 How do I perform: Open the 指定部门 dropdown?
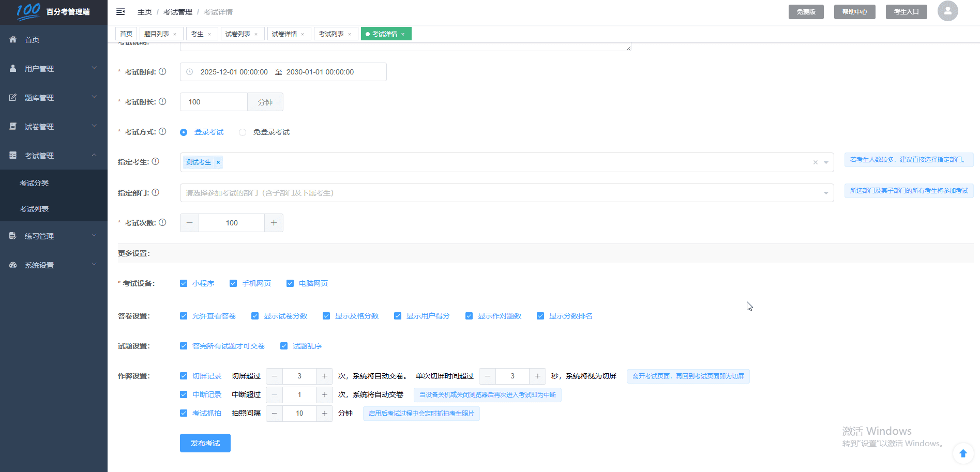point(506,193)
